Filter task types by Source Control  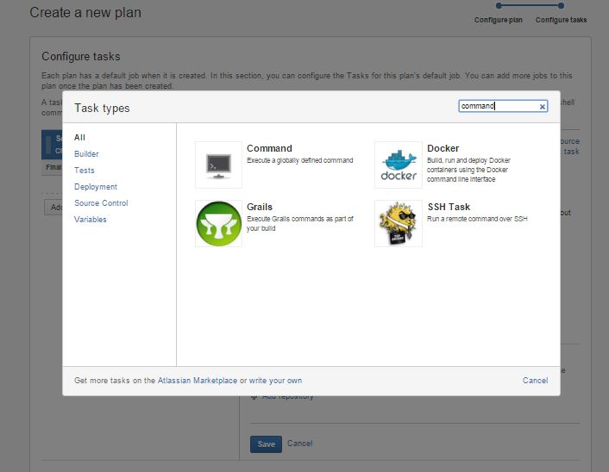pyautogui.click(x=101, y=203)
